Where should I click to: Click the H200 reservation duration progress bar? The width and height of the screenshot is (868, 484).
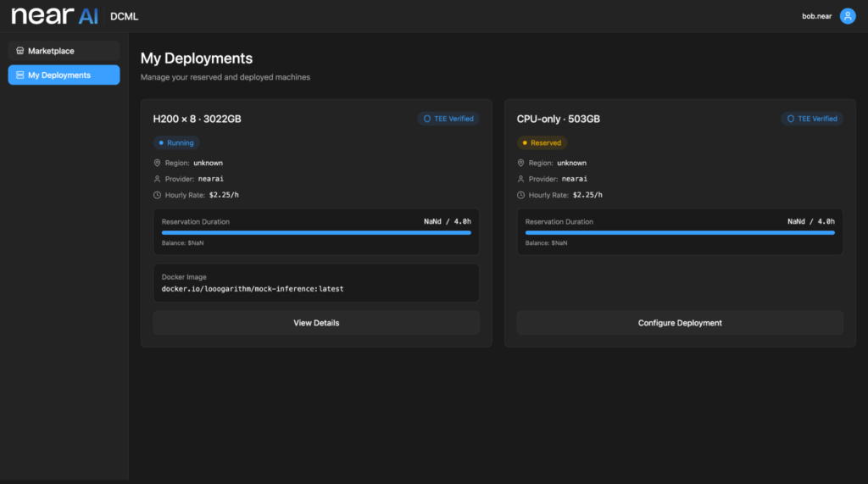tap(316, 232)
